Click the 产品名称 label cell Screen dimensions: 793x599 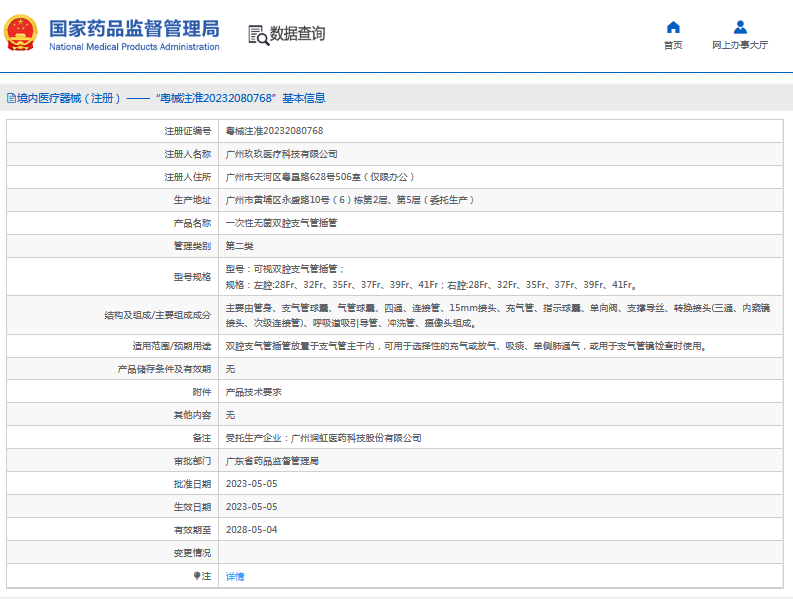click(112, 223)
